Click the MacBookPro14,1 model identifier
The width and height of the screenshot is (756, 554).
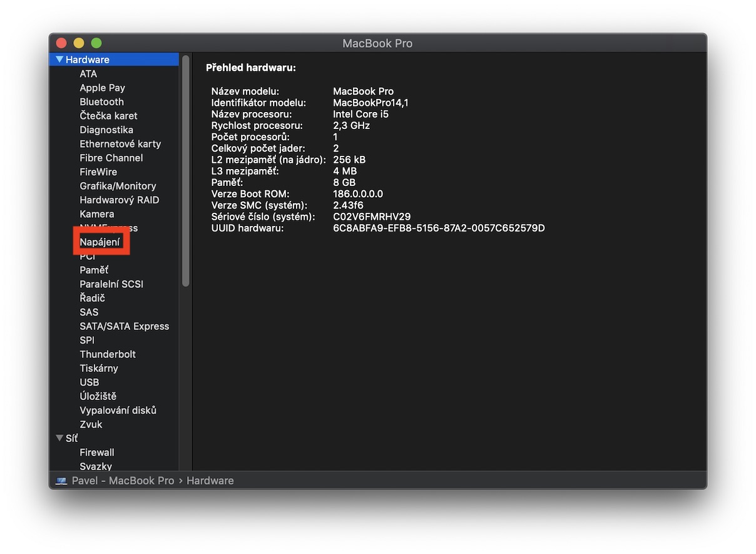(x=370, y=103)
